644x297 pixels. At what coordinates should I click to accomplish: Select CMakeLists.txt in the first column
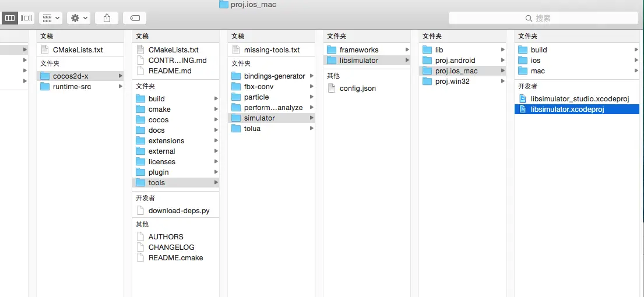click(x=80, y=50)
